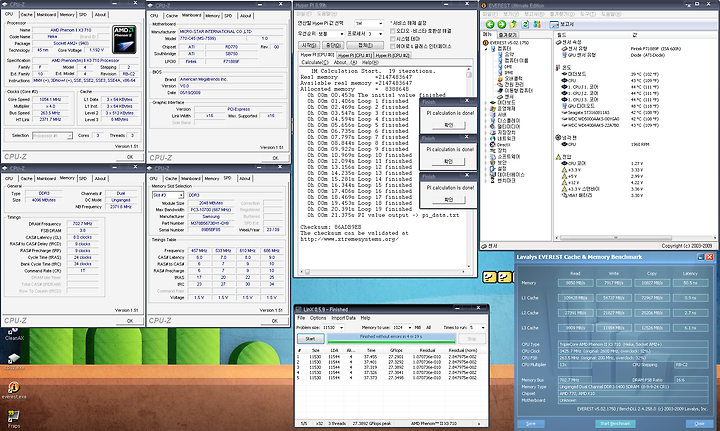Confirm the topmost PI calculation done dialog
This screenshot has width=720, height=431.
449,125
